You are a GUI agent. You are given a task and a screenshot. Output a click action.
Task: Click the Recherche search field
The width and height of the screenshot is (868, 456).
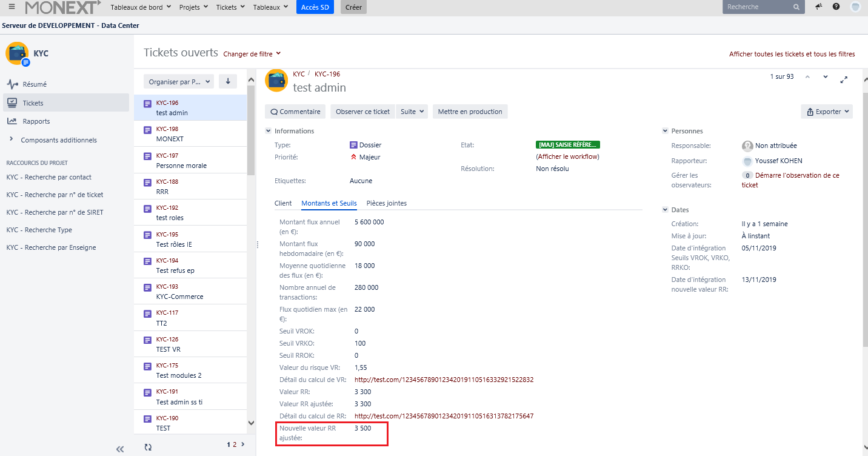(x=758, y=7)
